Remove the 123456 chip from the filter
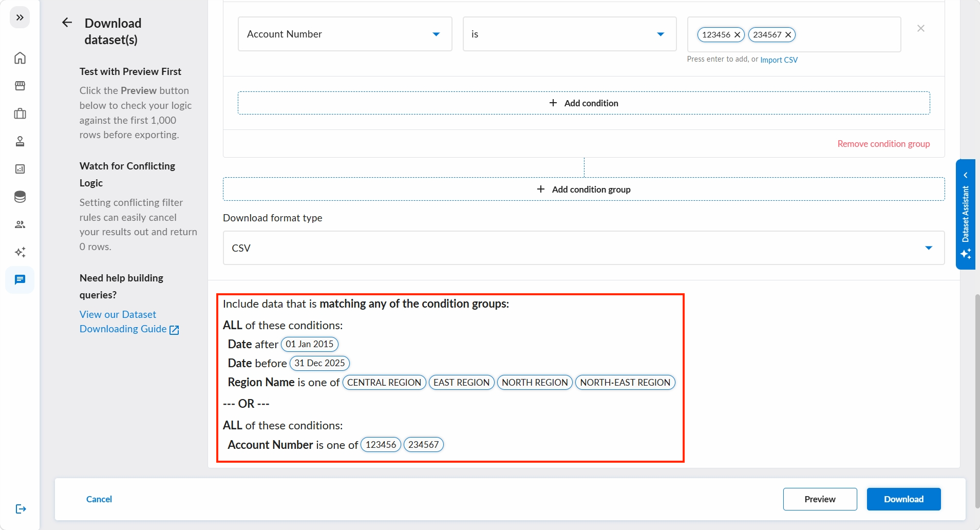 pyautogui.click(x=737, y=35)
